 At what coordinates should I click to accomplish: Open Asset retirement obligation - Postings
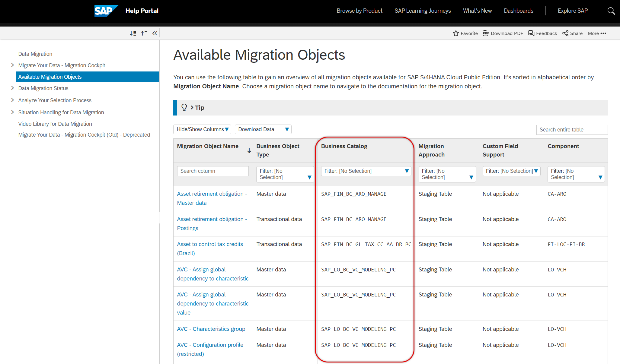212,223
